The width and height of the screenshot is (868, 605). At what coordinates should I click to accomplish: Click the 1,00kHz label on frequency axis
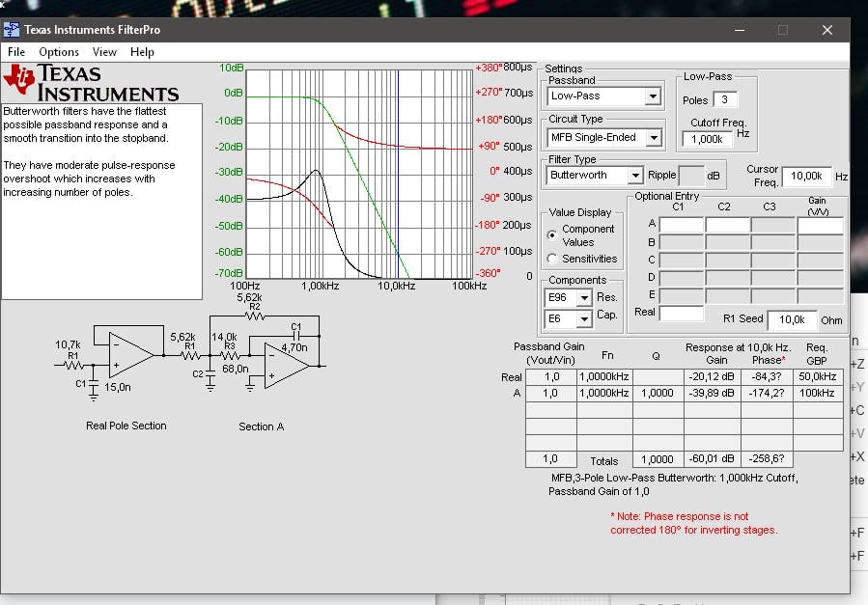(320, 286)
